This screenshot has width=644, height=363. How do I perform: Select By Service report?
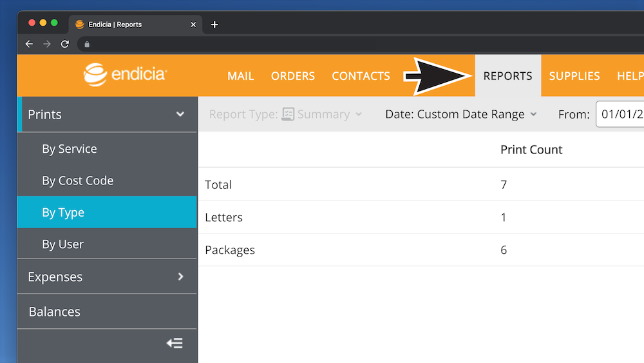pyautogui.click(x=107, y=148)
